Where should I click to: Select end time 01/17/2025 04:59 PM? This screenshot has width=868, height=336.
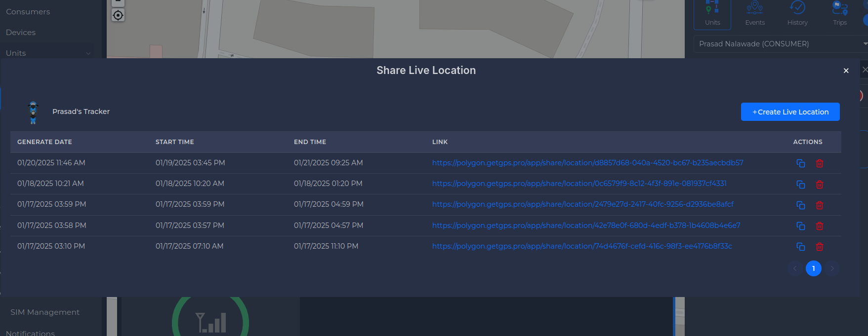click(x=329, y=204)
